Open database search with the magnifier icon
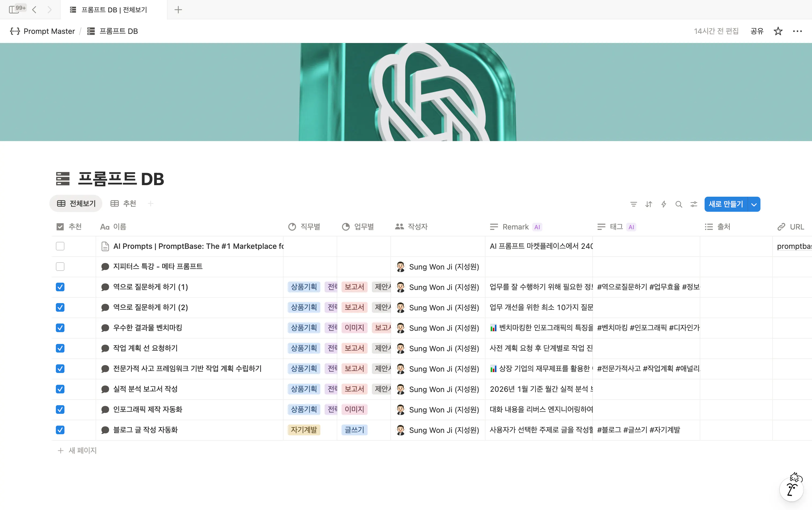Image resolution: width=812 pixels, height=510 pixels. [x=679, y=204]
